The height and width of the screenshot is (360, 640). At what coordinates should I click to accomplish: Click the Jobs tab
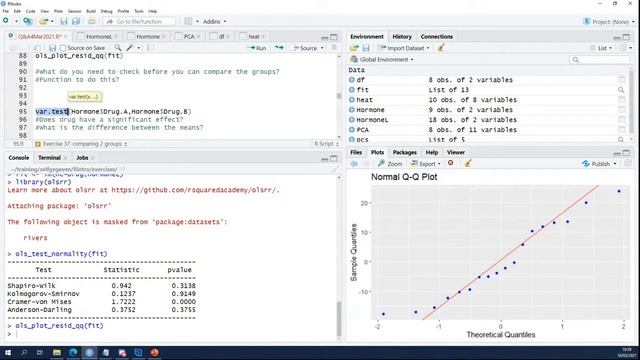point(82,158)
